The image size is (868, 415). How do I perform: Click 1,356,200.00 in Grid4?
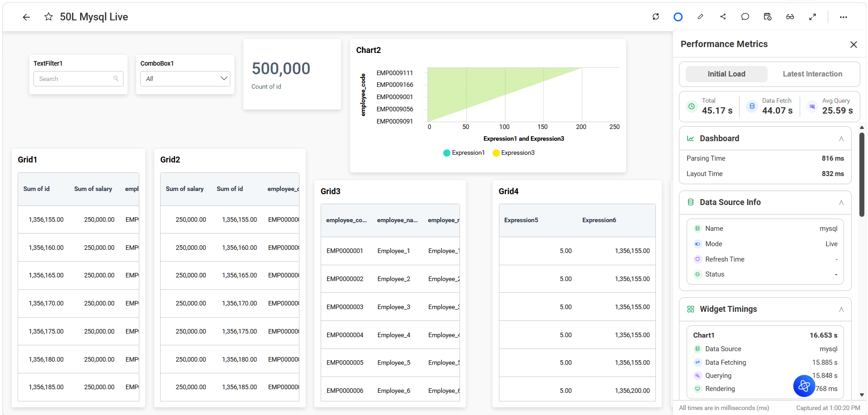click(632, 391)
